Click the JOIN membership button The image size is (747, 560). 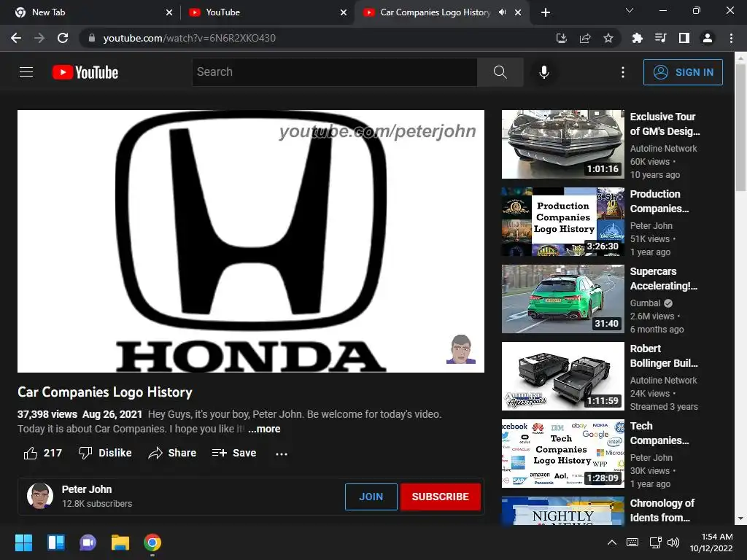pos(371,497)
